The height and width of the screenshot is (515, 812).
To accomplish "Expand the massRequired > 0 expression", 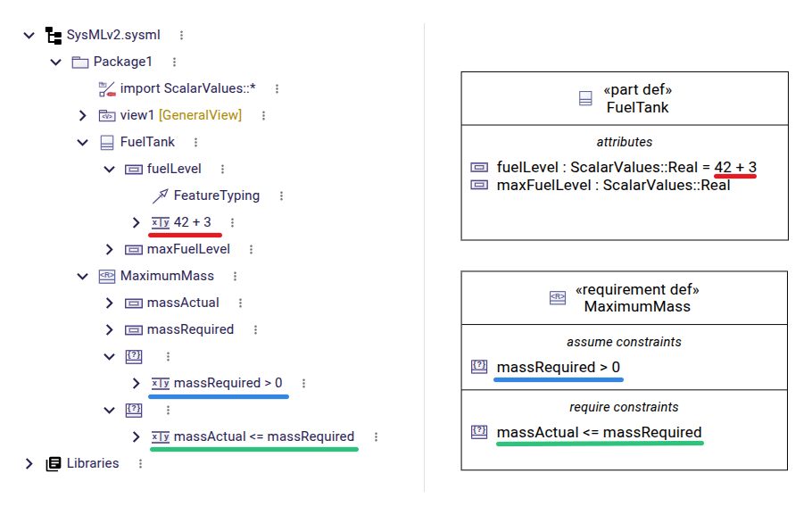I will pyautogui.click(x=136, y=384).
